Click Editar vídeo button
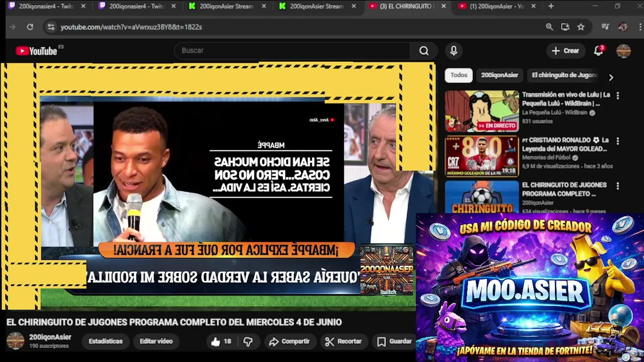The image size is (644, 362). pos(156,341)
